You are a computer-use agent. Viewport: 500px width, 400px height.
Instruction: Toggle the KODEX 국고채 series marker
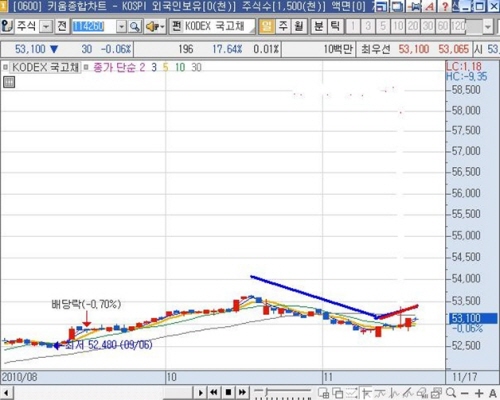[5, 67]
